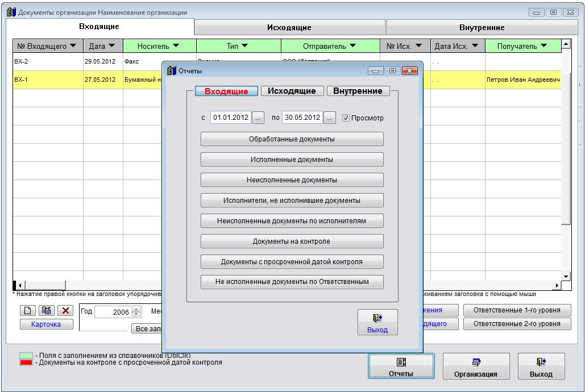Viewport: 585px width, 392px height.
Task: Select Исходящие tab in Отчеты dialog
Action: pyautogui.click(x=292, y=91)
